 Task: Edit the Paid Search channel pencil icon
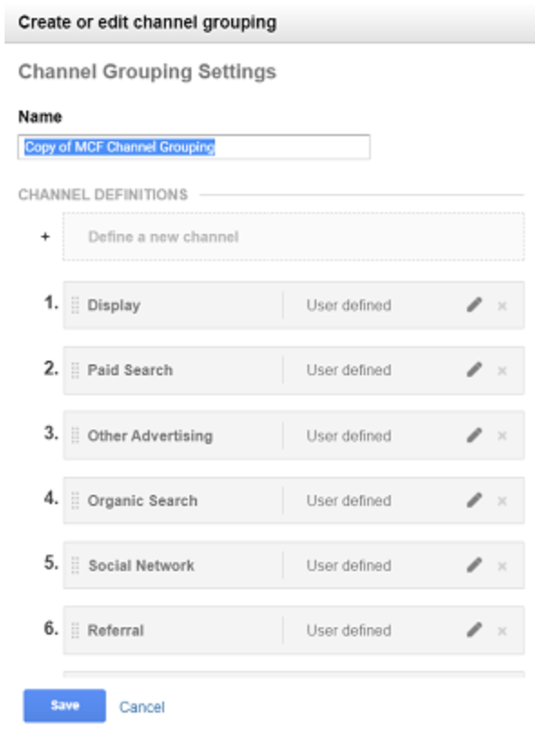(x=474, y=370)
